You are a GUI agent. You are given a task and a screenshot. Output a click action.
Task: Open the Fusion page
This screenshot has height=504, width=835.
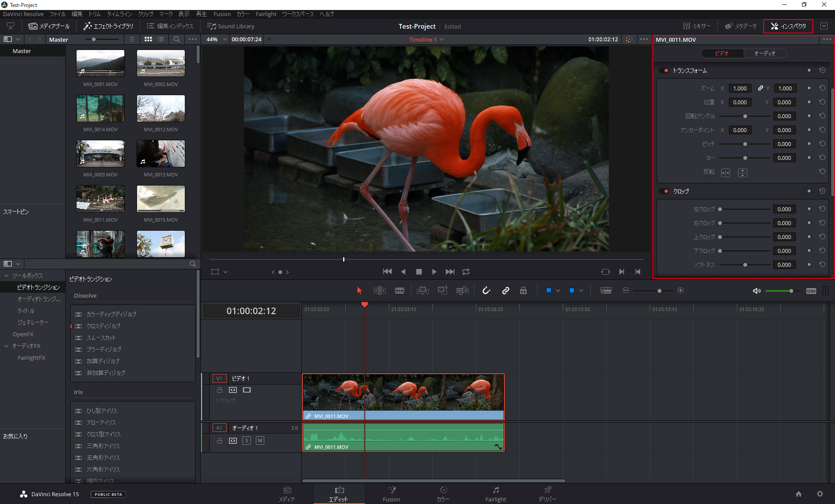click(391, 494)
